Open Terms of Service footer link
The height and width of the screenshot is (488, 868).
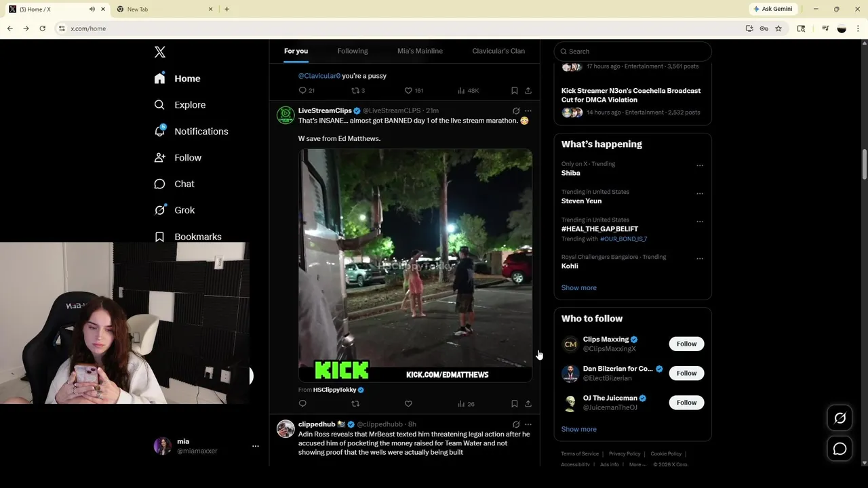pos(580,454)
